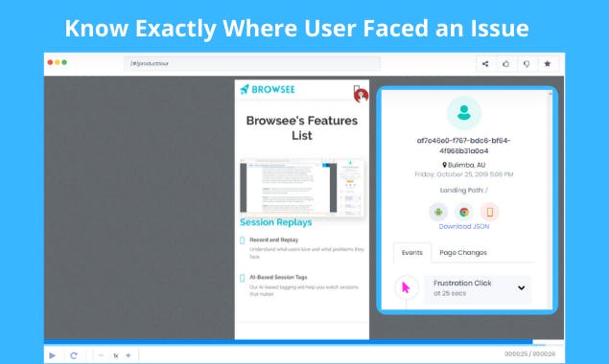Click the features screenshot thumbnail in replay
This screenshot has width=609, height=364.
point(302,187)
